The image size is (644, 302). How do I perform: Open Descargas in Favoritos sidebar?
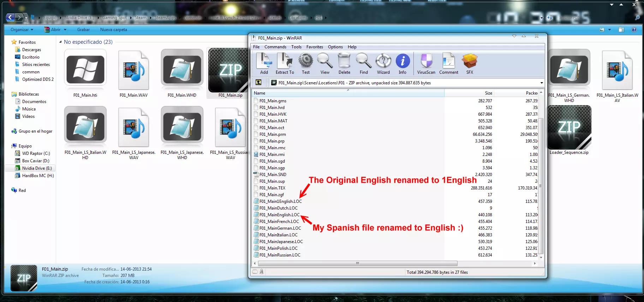pos(31,50)
